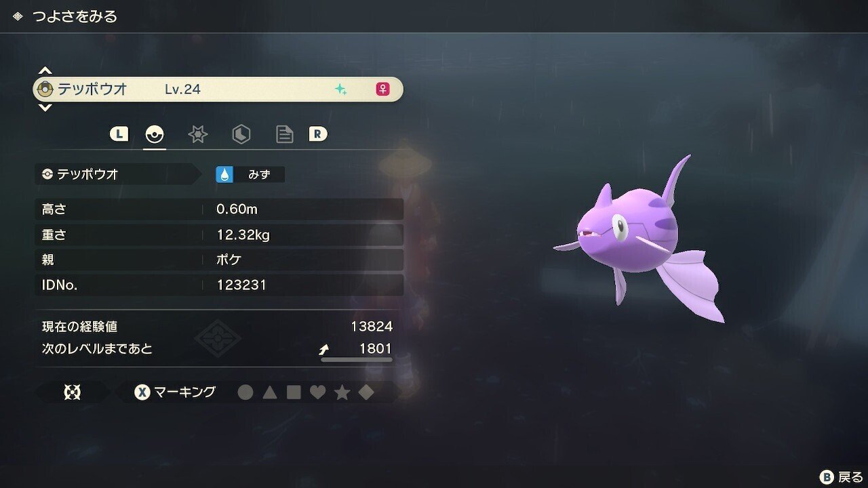Select the Poké Ball info tab icon
The image size is (868, 488).
coord(155,134)
